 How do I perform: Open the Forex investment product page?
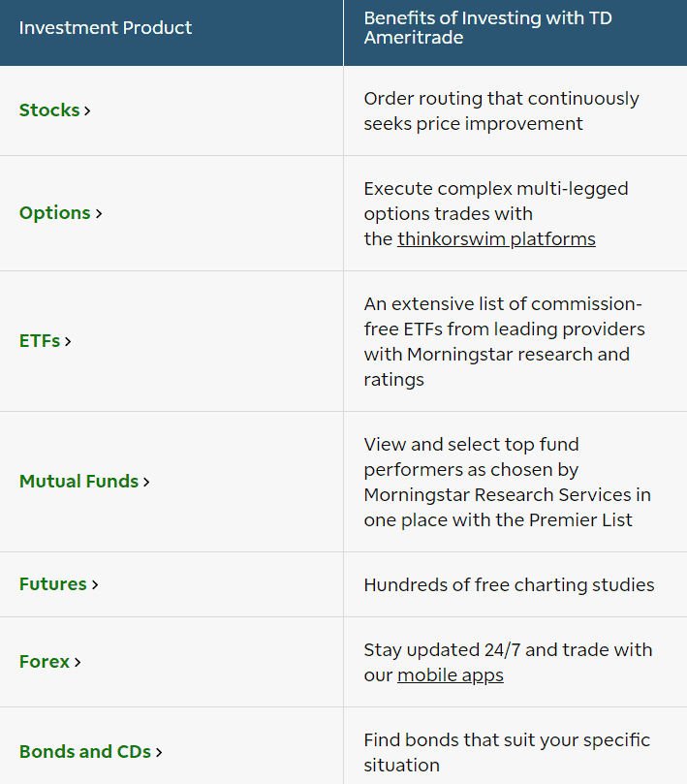coord(43,662)
